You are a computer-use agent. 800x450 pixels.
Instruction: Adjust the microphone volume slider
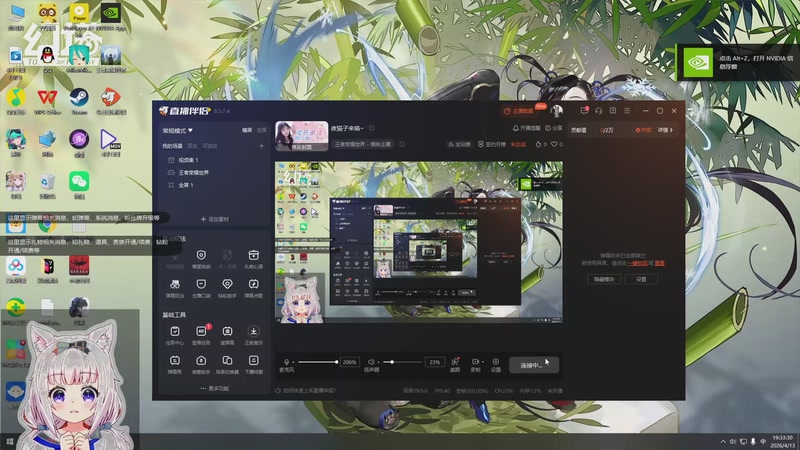[x=318, y=362]
